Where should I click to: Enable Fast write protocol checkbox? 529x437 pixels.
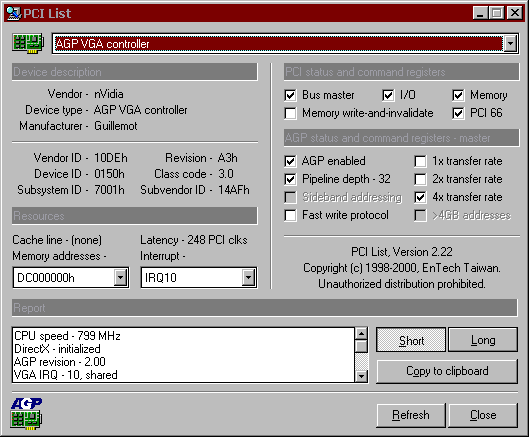[x=290, y=215]
